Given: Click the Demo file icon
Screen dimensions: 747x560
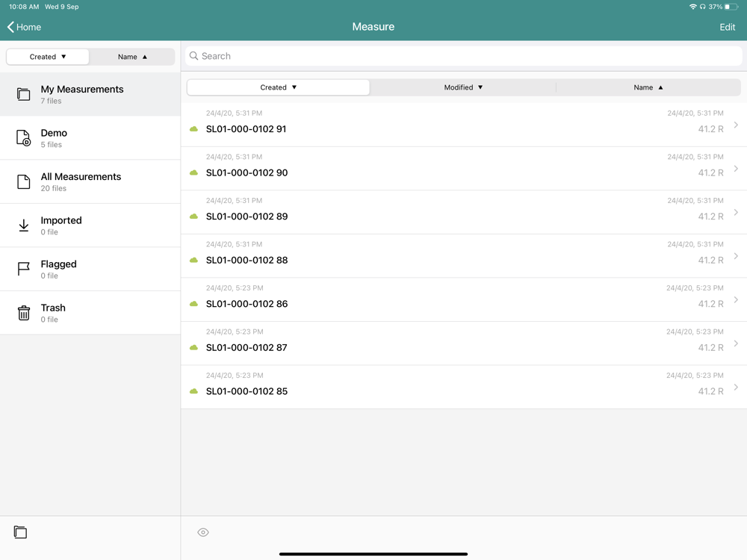Looking at the screenshot, I should point(23,138).
